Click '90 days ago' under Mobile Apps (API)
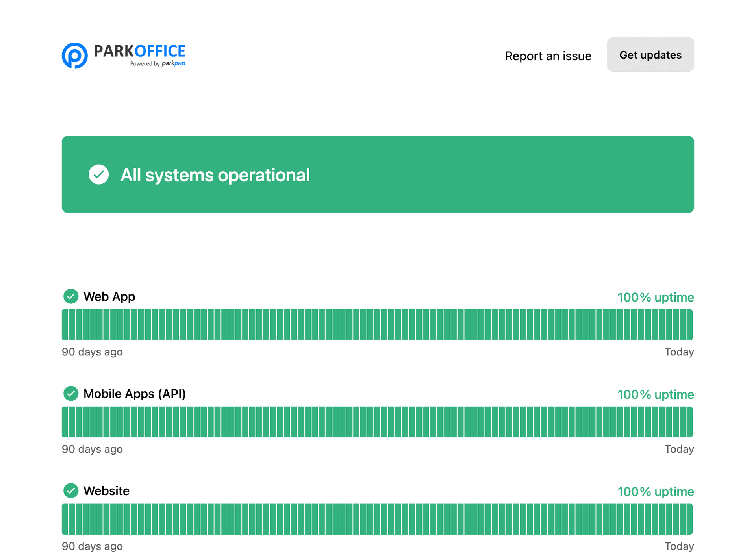This screenshot has height=557, width=756. pos(92,449)
